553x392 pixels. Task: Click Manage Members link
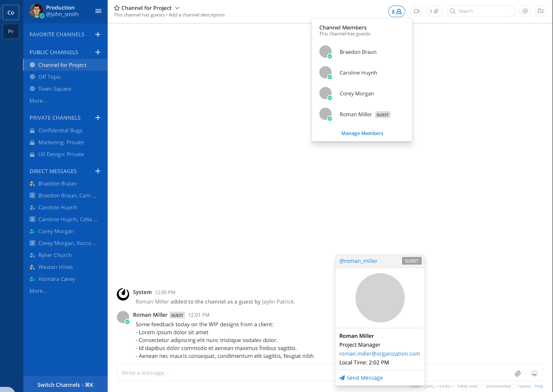[362, 133]
